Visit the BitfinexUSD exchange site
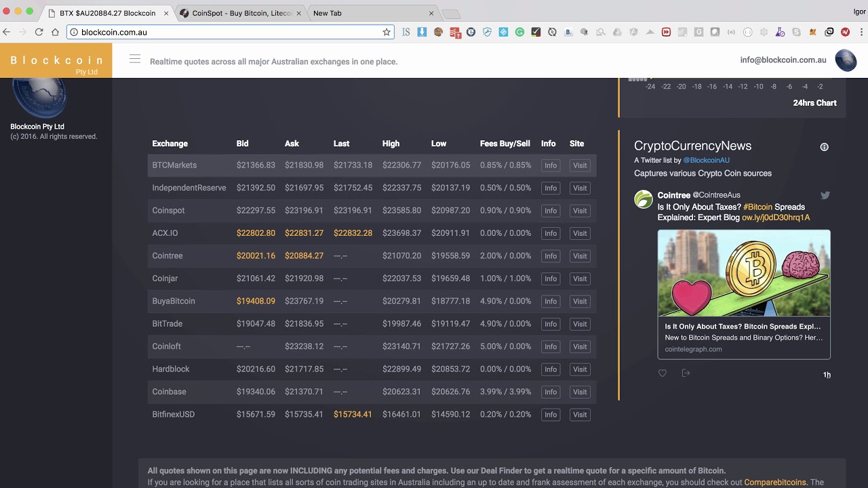 point(580,414)
